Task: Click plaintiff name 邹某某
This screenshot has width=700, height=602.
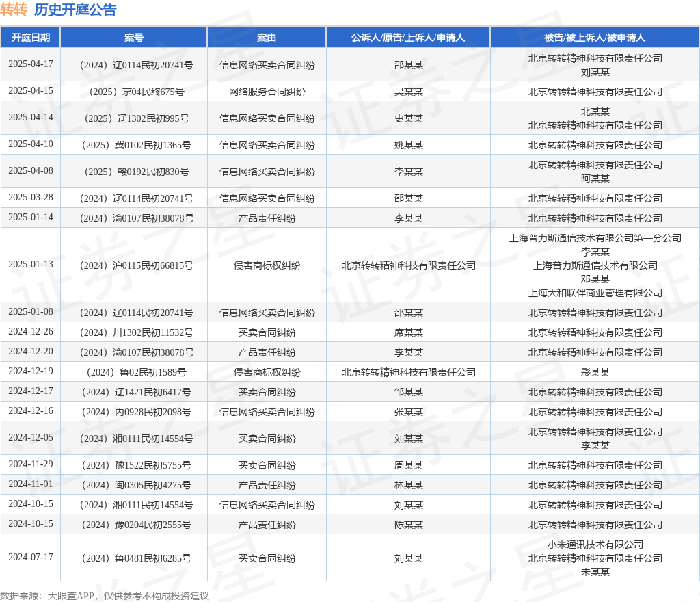Action: click(409, 392)
